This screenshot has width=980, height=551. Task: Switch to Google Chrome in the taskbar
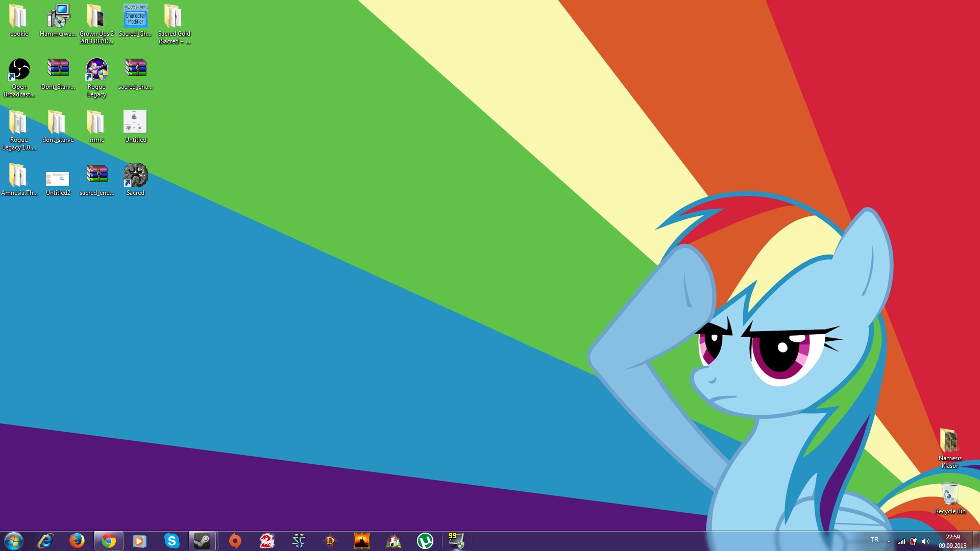109,541
